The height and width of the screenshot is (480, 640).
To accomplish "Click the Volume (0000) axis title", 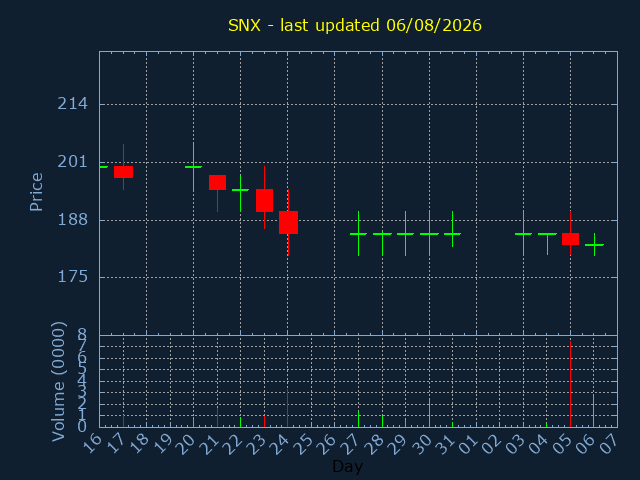I will pyautogui.click(x=59, y=382).
